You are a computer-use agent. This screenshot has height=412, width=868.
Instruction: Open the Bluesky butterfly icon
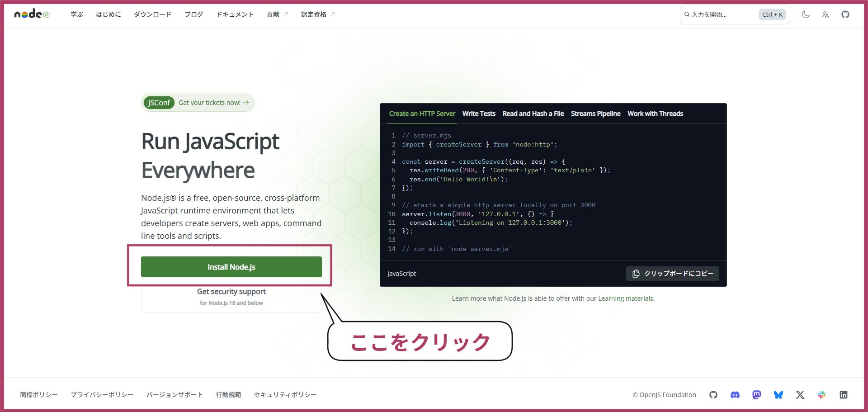[x=778, y=395]
